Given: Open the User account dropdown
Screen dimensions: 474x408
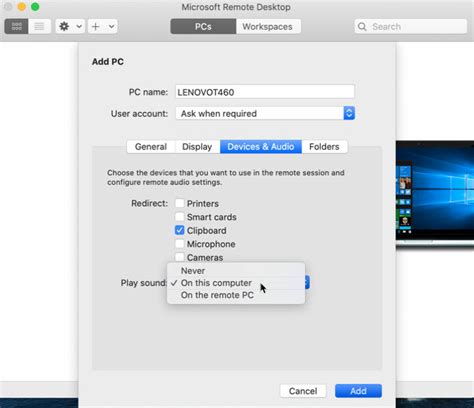Looking at the screenshot, I should (x=265, y=113).
